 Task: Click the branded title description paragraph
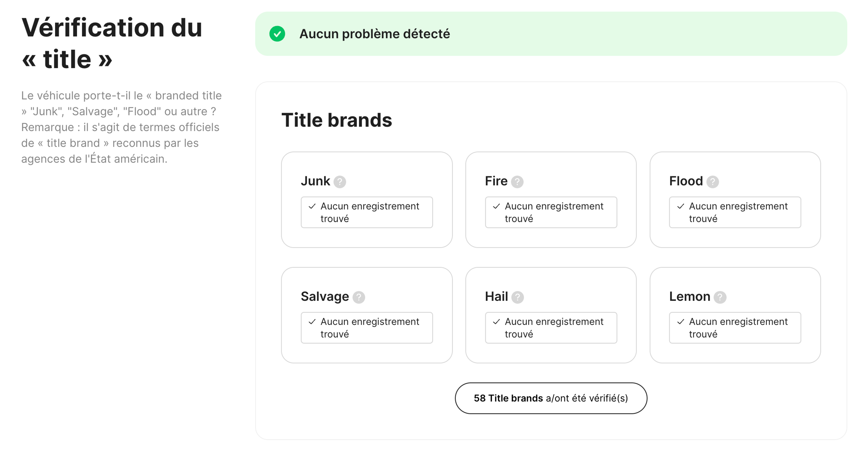click(121, 127)
